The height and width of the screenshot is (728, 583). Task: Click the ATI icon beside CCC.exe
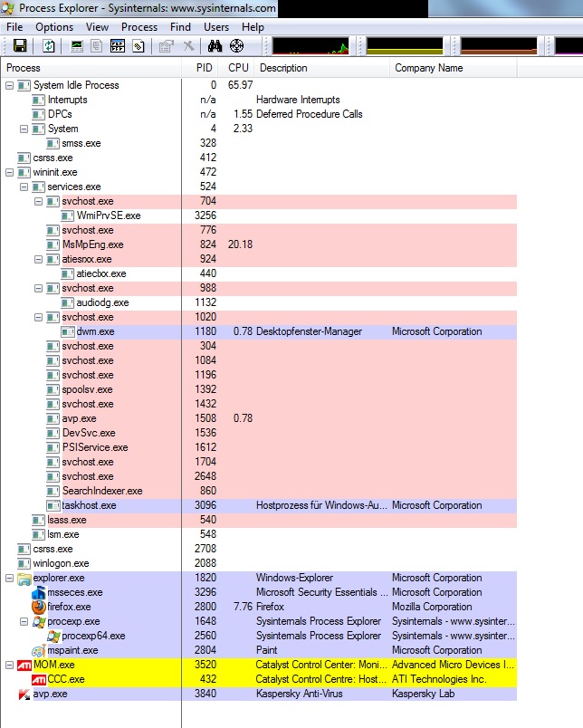[39, 679]
